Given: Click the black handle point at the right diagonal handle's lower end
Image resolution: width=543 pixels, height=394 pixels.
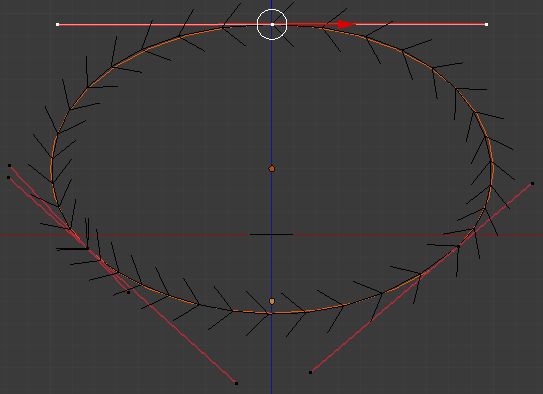Looking at the screenshot, I should (310, 372).
